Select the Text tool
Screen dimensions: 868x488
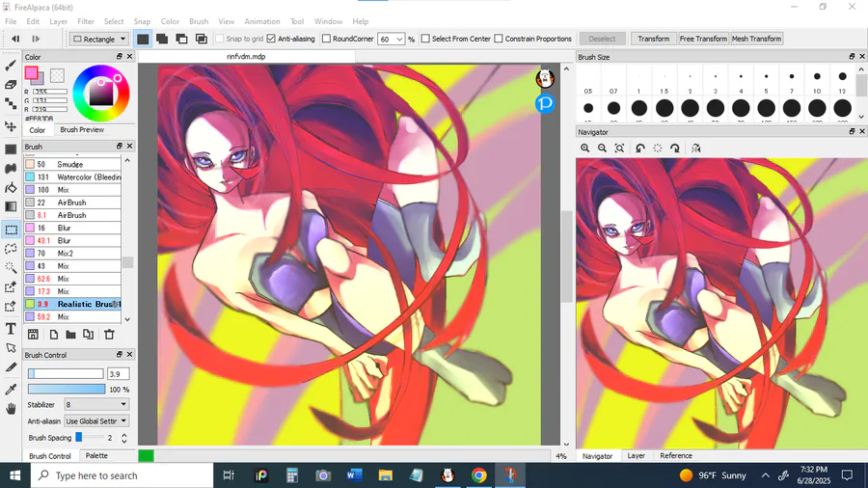coord(11,329)
